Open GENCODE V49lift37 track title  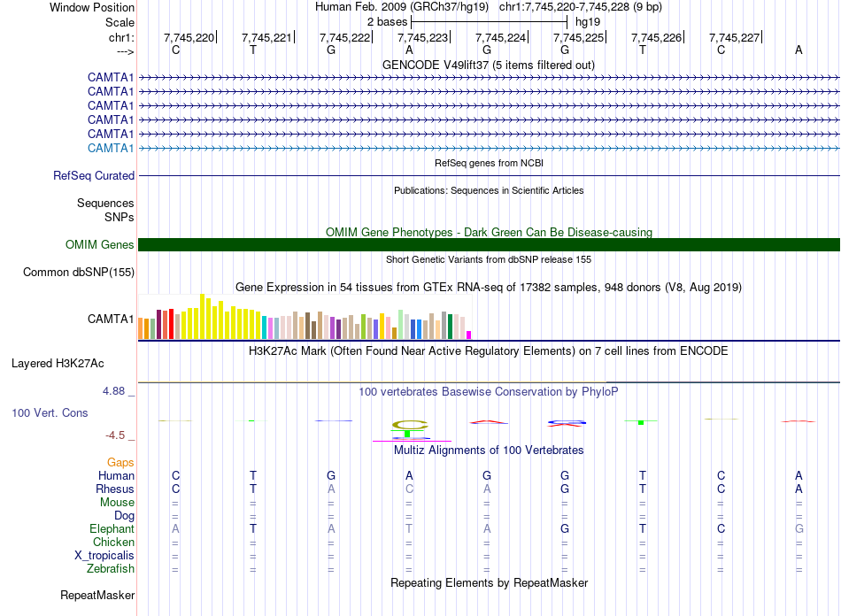(x=488, y=65)
